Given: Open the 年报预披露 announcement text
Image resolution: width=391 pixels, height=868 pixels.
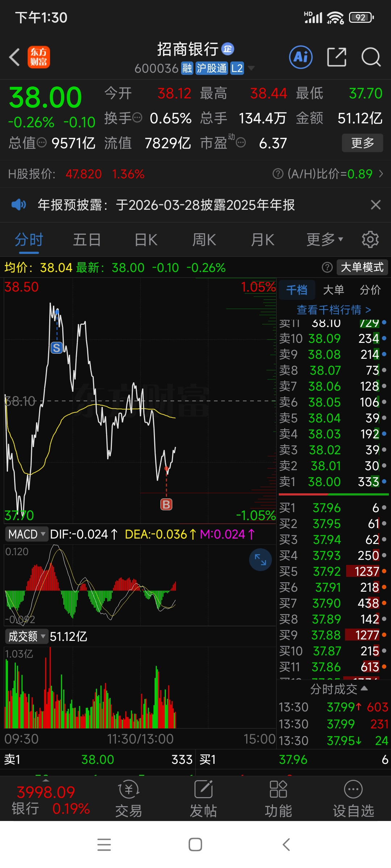Looking at the screenshot, I should pyautogui.click(x=167, y=205).
